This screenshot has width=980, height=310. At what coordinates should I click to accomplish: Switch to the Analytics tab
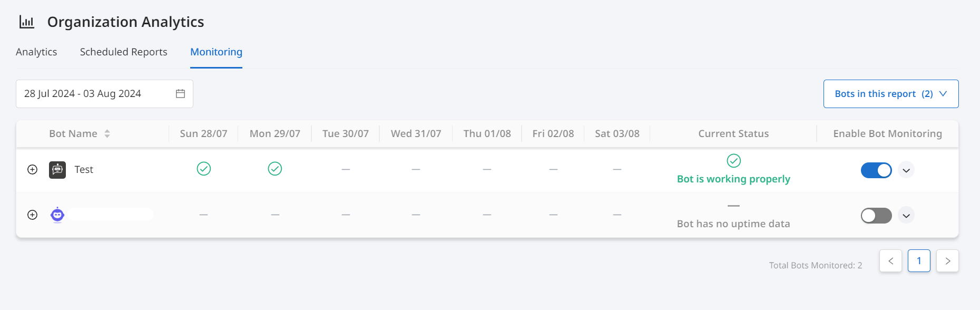coord(36,52)
